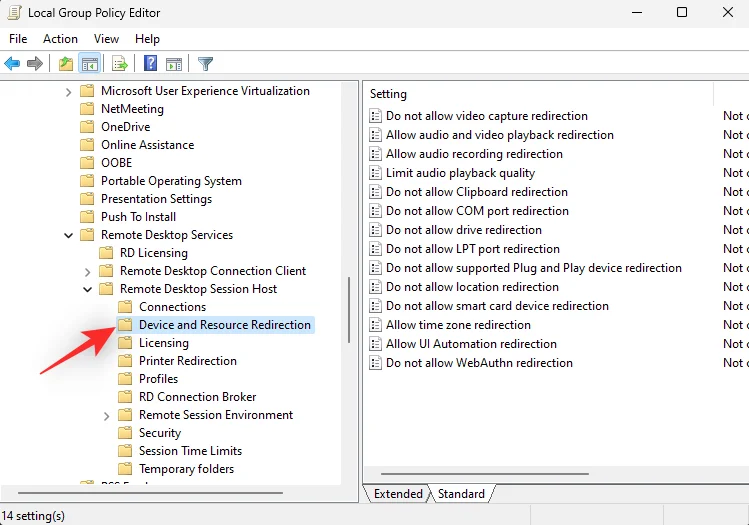
Task: Select Presentation Settings tree item
Action: pos(156,199)
